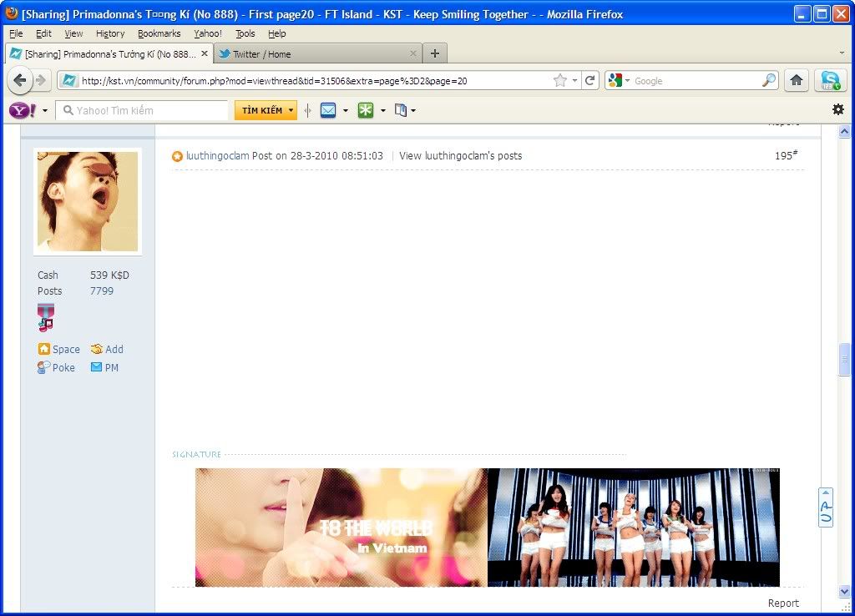This screenshot has height=616, width=855.
Task: Close the Twitter / Home tab
Action: pyautogui.click(x=413, y=53)
